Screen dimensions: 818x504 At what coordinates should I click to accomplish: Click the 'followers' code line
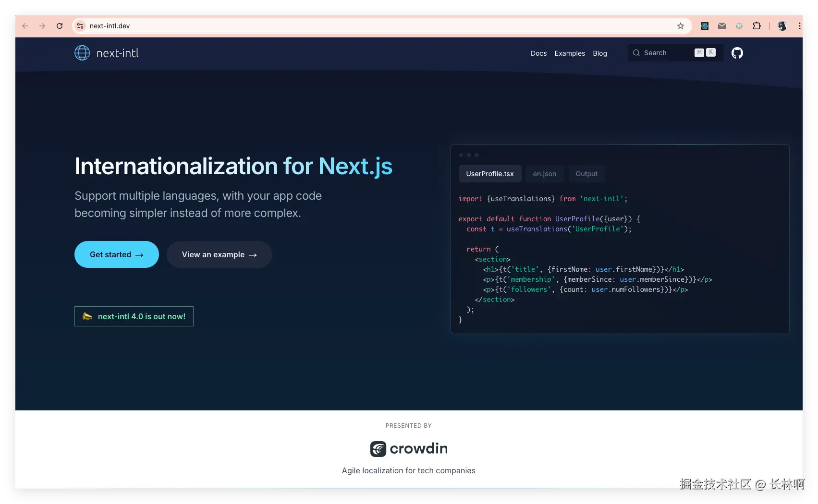[586, 289]
